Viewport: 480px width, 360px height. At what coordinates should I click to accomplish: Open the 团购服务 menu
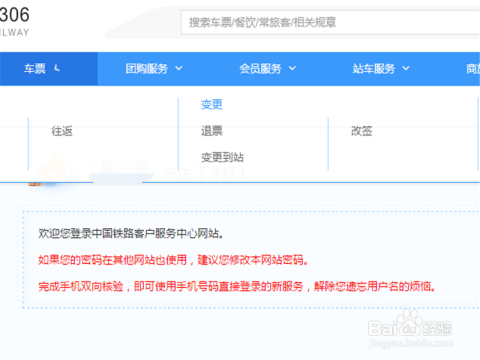pyautogui.click(x=147, y=69)
